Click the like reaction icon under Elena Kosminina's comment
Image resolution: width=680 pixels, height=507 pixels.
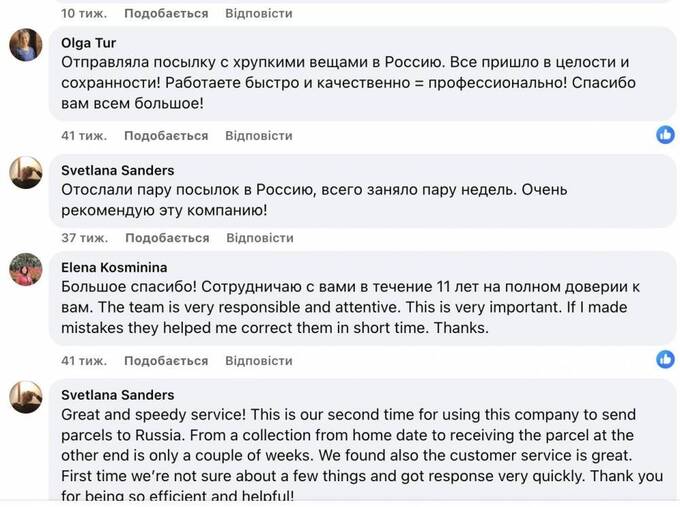(x=665, y=359)
